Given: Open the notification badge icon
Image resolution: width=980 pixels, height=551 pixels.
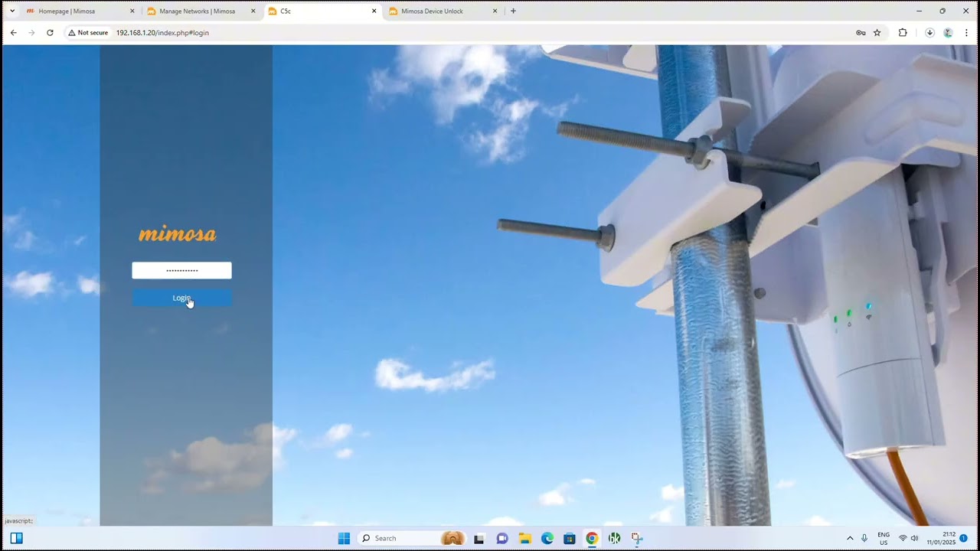Looking at the screenshot, I should pos(963,538).
